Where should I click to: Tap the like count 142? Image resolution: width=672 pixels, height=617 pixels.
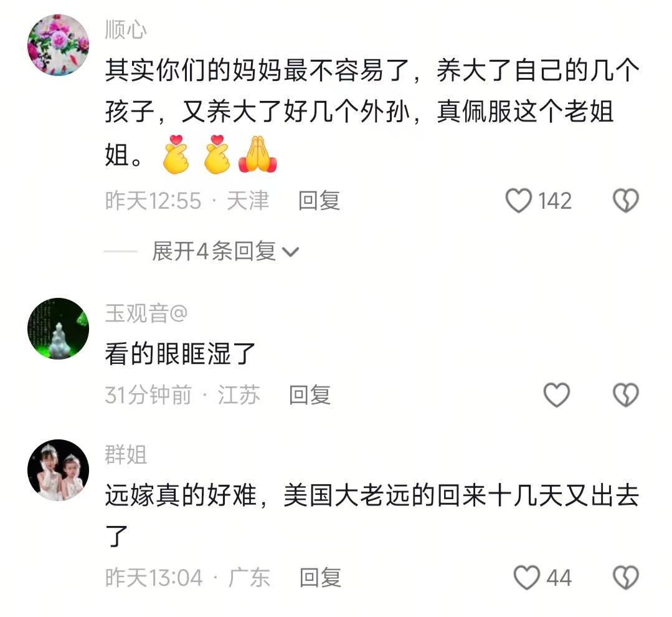(554, 201)
